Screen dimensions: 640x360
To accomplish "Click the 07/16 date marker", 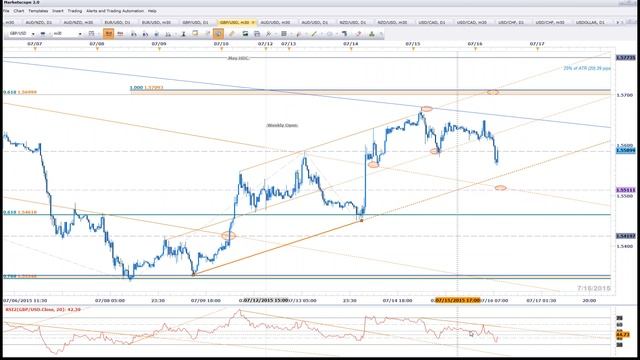I will tap(475, 43).
